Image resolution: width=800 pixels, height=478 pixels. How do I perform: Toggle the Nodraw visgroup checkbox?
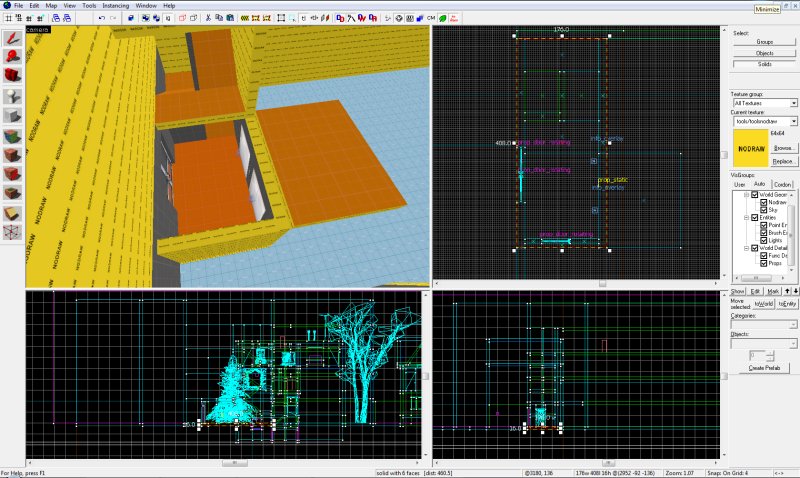tap(764, 203)
